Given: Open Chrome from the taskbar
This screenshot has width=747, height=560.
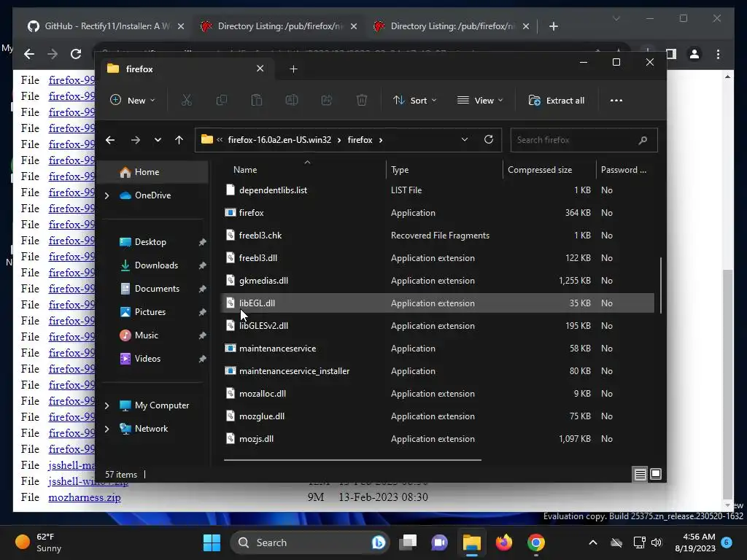Looking at the screenshot, I should click(535, 542).
